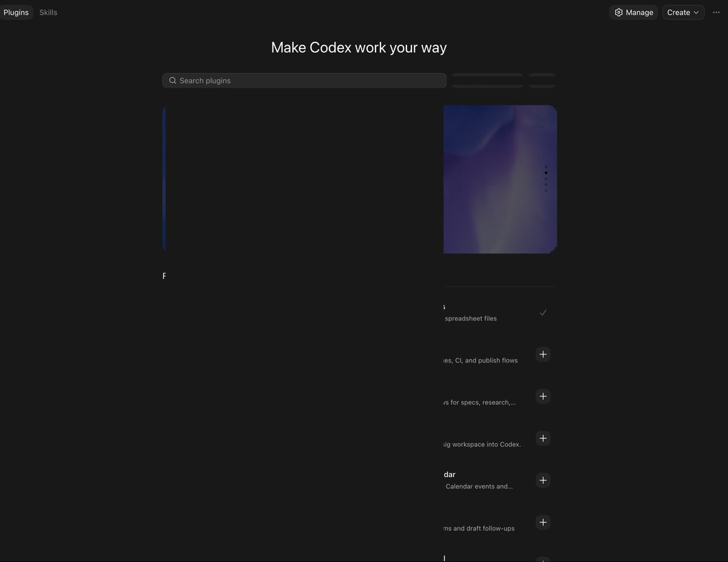Click the 'draft follow-ups' description text
The width and height of the screenshot is (728, 562).
pos(491,529)
